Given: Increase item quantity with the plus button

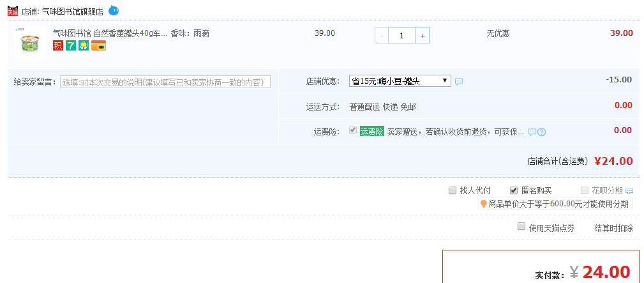Looking at the screenshot, I should click(422, 36).
